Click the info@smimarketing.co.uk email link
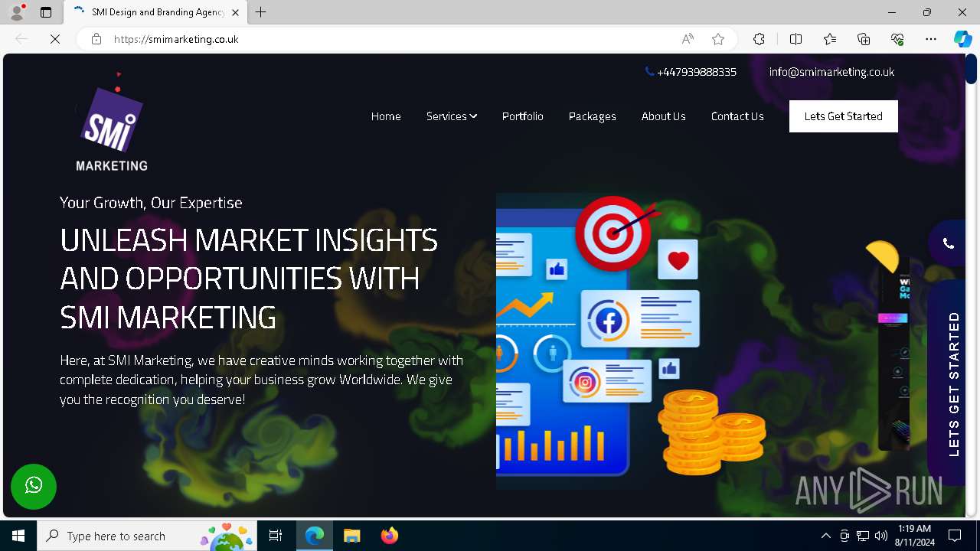Viewport: 980px width, 551px height. click(x=831, y=72)
